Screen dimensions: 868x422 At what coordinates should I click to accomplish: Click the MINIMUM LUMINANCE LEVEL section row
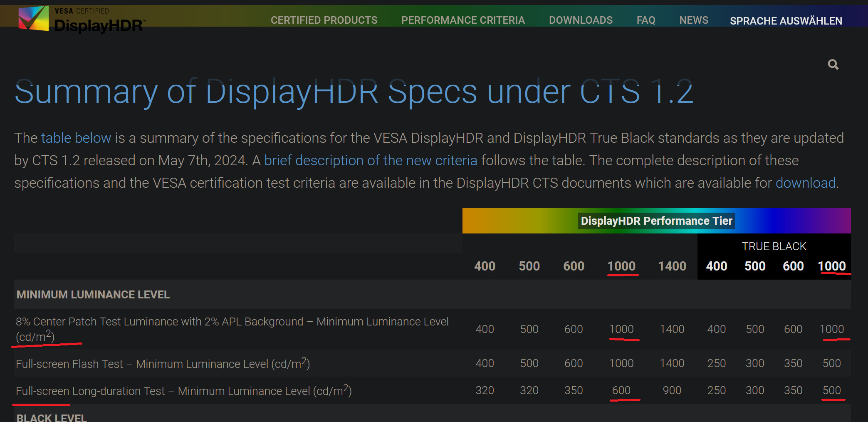pos(93,295)
